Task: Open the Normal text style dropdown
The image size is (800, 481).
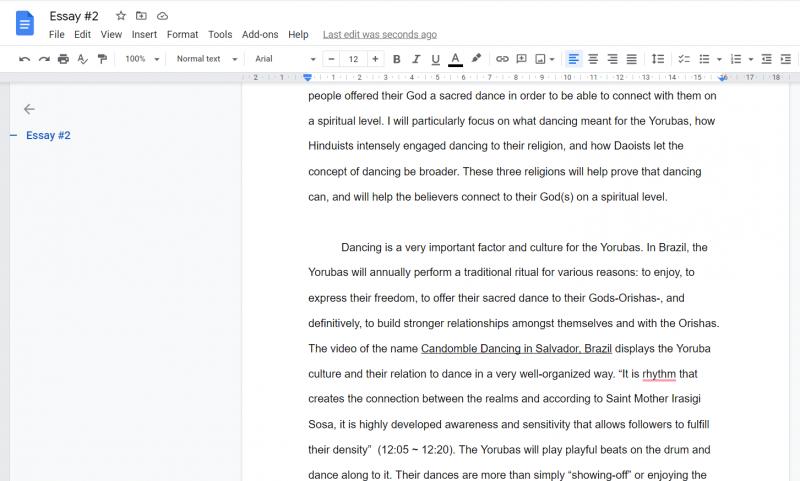Action: click(207, 59)
